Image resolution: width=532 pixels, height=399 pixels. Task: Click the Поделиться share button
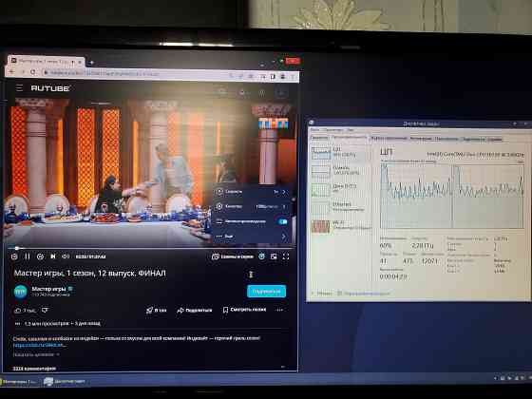click(x=195, y=310)
